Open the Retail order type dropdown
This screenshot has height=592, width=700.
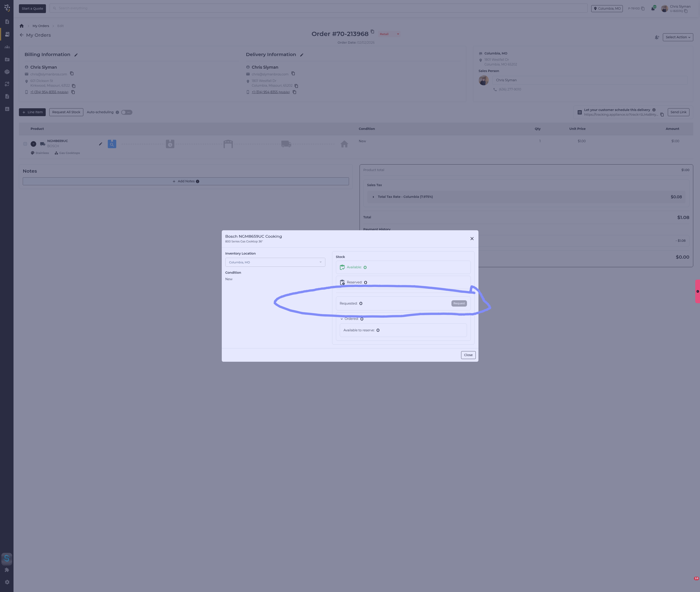pyautogui.click(x=390, y=34)
